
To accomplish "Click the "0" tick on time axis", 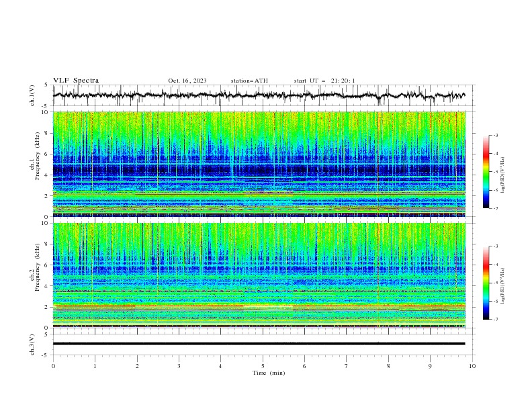I will coord(53,366).
